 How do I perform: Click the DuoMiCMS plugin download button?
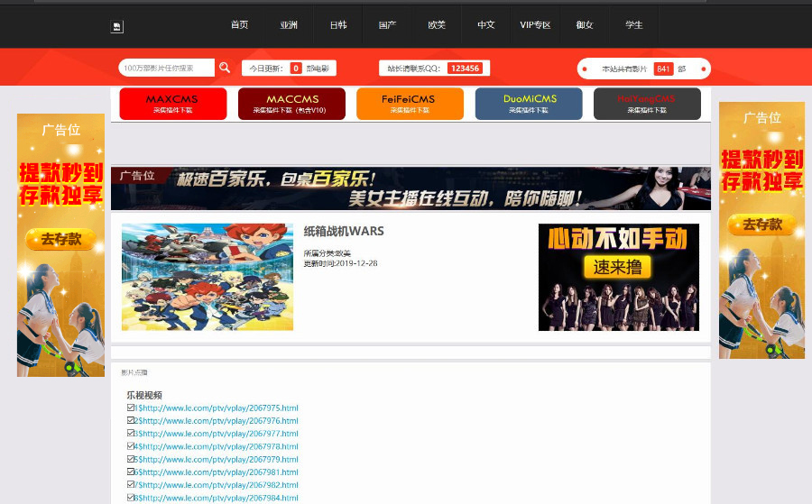pyautogui.click(x=529, y=104)
